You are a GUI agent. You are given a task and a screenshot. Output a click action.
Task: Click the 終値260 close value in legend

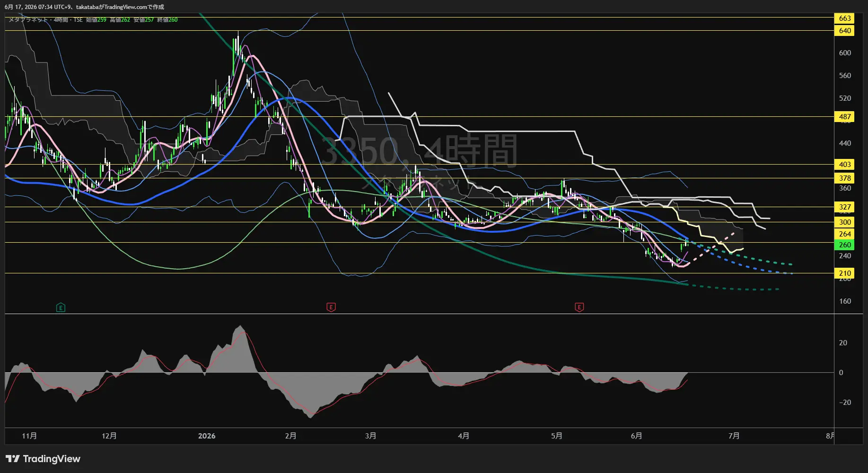tap(167, 20)
